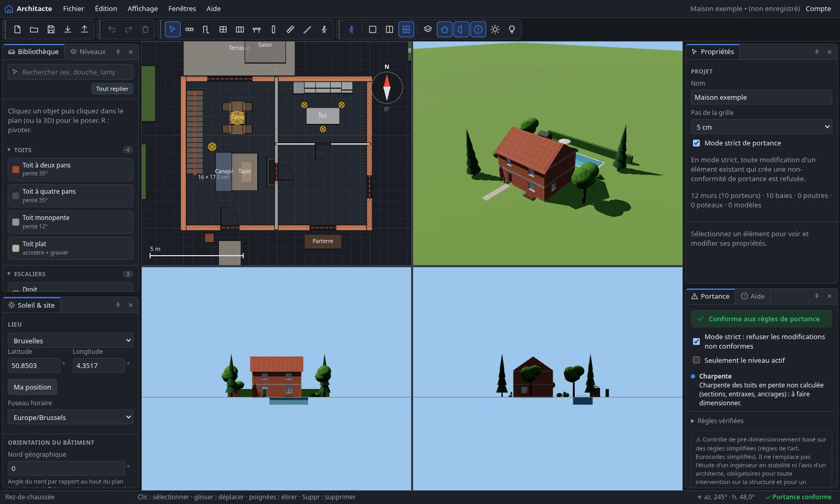Toggle Mode strict refuser les modifications checkbox

(x=696, y=341)
